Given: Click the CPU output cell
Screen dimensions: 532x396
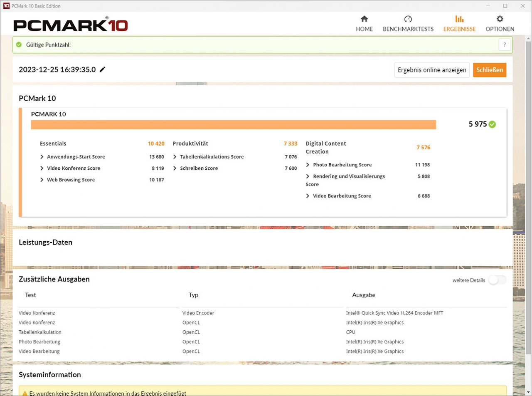Looking at the screenshot, I should [x=351, y=332].
